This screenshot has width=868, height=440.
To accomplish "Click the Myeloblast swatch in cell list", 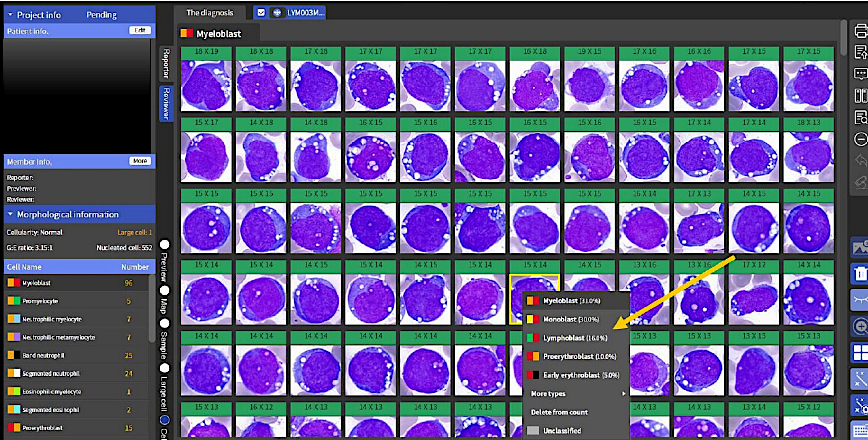I will point(14,282).
